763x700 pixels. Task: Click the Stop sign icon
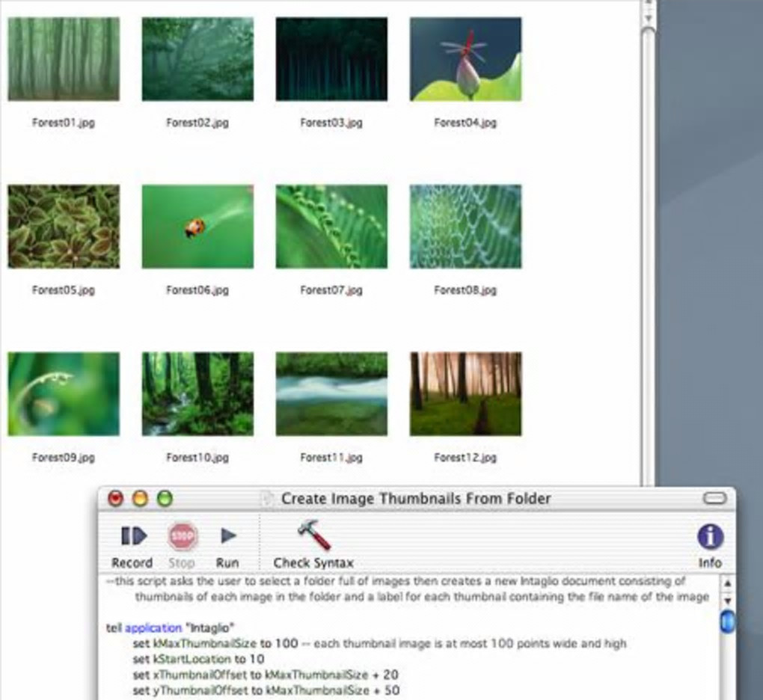182,536
